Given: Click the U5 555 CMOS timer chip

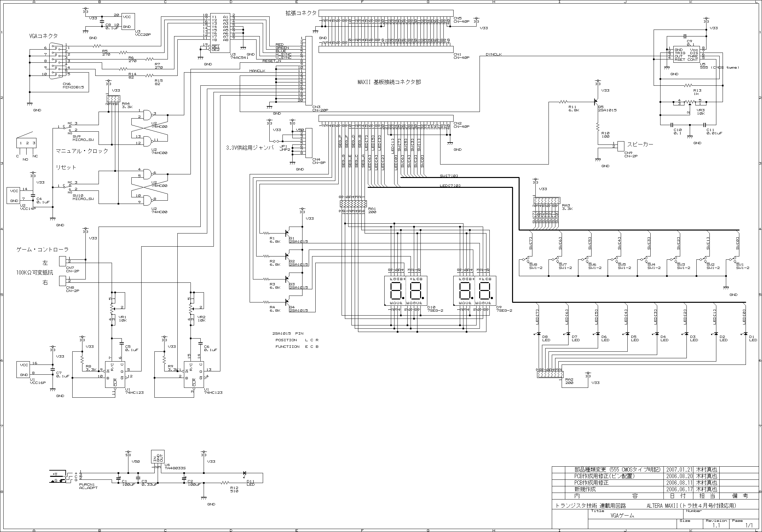Looking at the screenshot, I should [686, 54].
